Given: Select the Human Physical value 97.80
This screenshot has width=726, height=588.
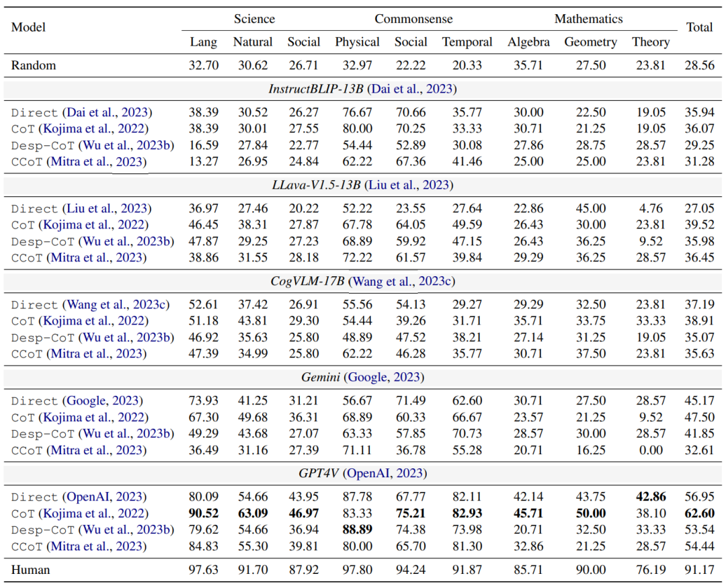Looking at the screenshot, I should click(x=357, y=569).
